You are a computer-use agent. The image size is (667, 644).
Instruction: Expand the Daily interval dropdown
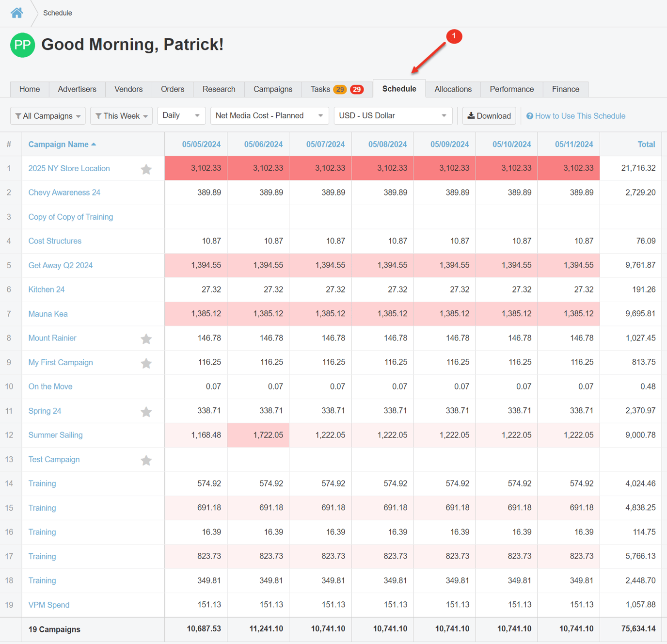[181, 115]
